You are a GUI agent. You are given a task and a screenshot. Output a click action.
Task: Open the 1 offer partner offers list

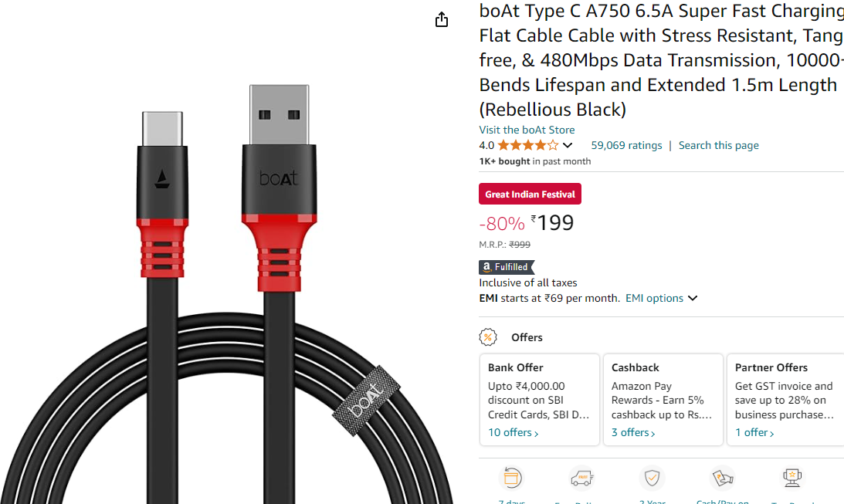(754, 432)
